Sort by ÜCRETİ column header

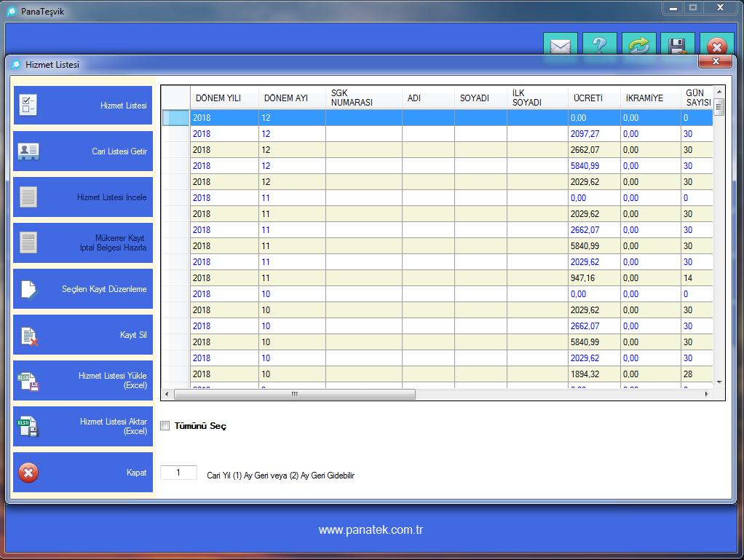[x=594, y=98]
